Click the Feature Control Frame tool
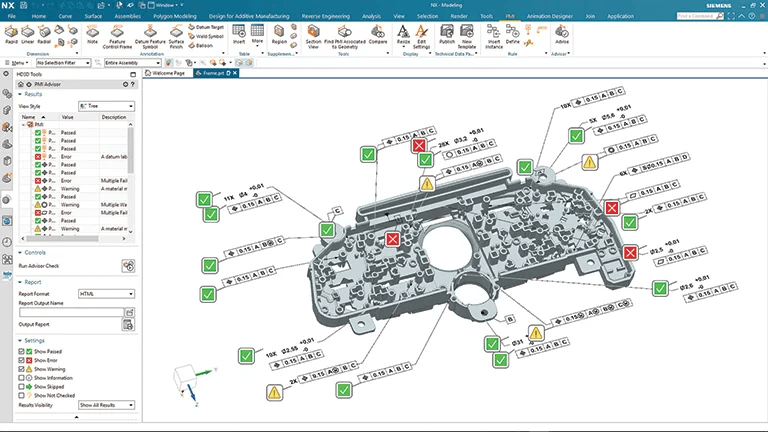This screenshot has width=768, height=432. click(118, 34)
